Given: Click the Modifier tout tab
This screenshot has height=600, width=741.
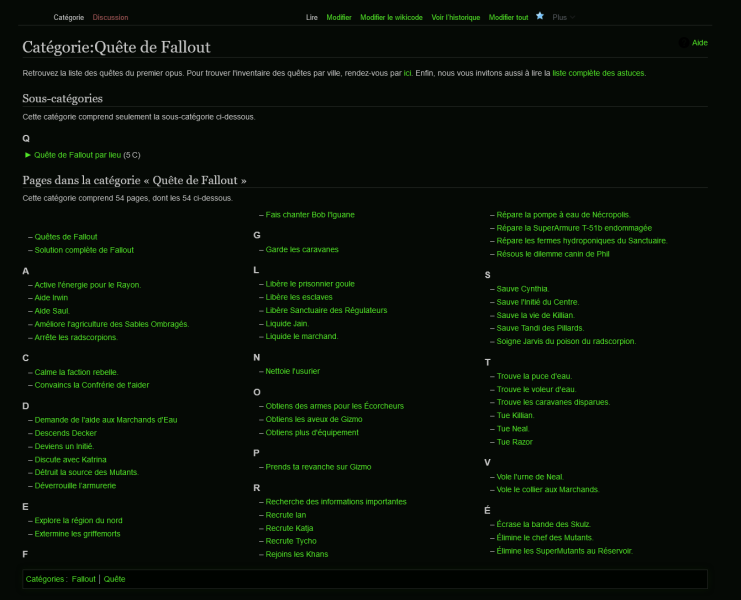Looking at the screenshot, I should (x=508, y=17).
